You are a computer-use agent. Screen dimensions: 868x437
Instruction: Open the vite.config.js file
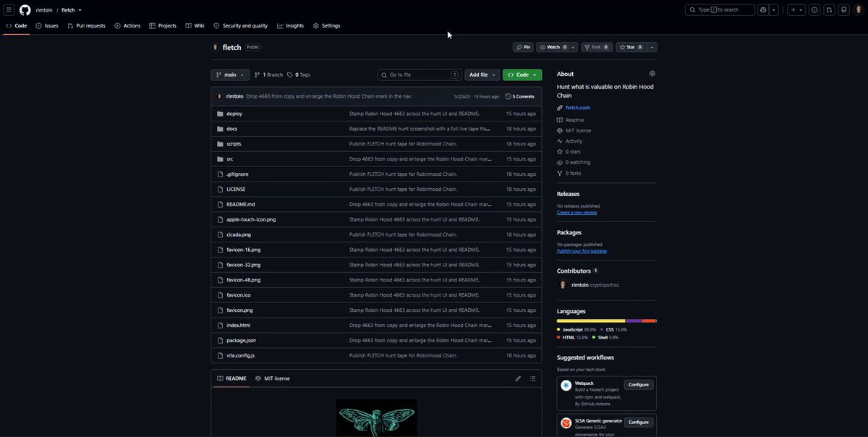(240, 355)
